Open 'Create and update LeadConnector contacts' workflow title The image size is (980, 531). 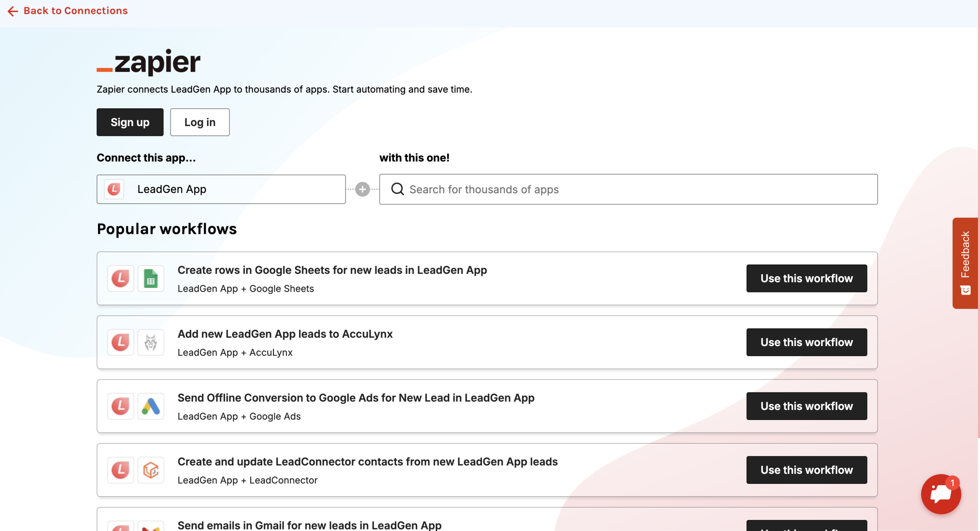coord(367,462)
